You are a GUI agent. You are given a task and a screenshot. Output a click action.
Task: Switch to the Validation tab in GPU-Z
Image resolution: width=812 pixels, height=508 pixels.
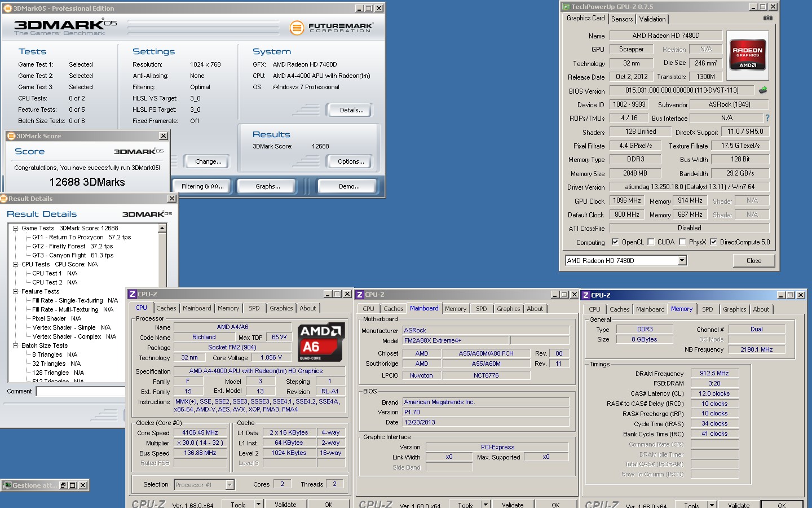pyautogui.click(x=652, y=19)
